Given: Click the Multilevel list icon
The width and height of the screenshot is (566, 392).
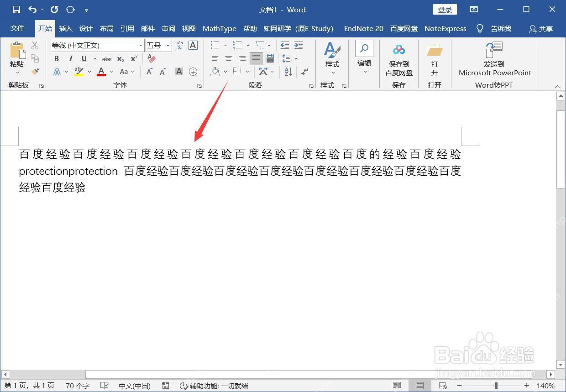Looking at the screenshot, I should [259, 45].
